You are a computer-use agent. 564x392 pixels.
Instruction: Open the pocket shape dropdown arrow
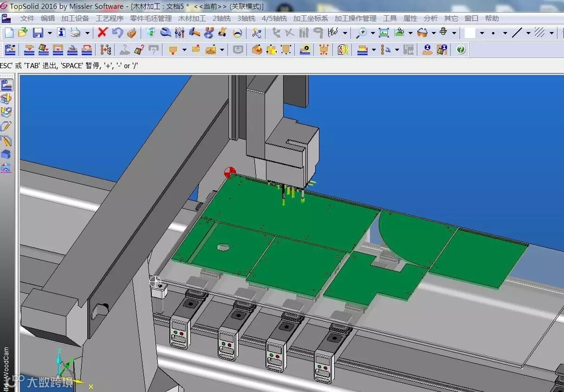(184, 50)
